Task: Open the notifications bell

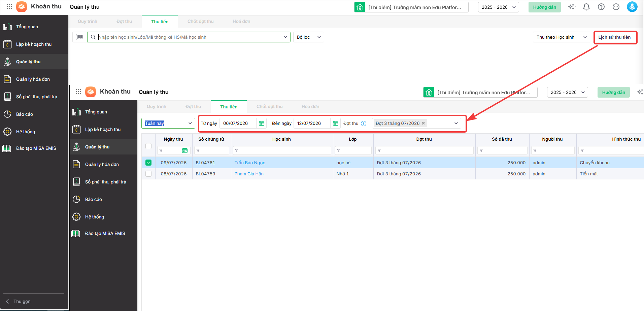Action: pos(586,7)
